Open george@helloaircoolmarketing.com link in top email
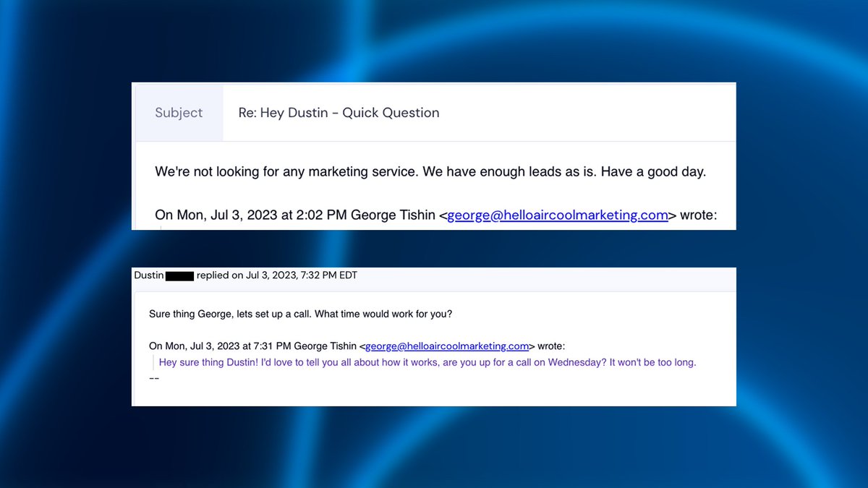Viewport: 868px width, 488px height. click(558, 215)
